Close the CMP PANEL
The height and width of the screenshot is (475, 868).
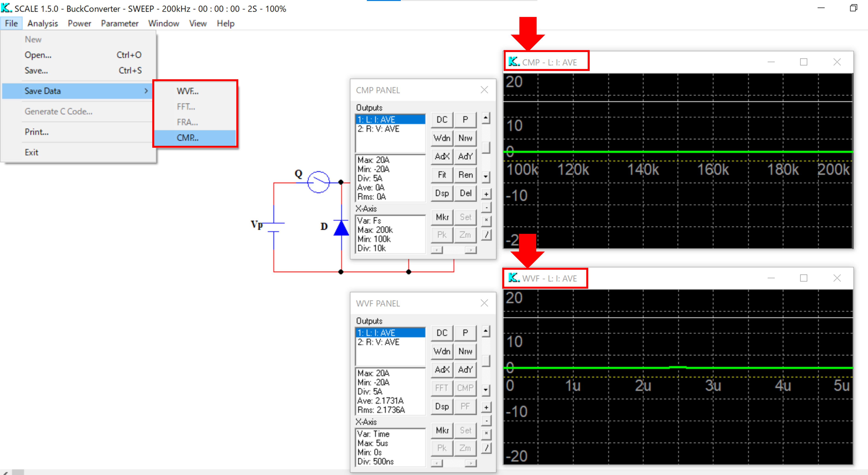click(484, 90)
